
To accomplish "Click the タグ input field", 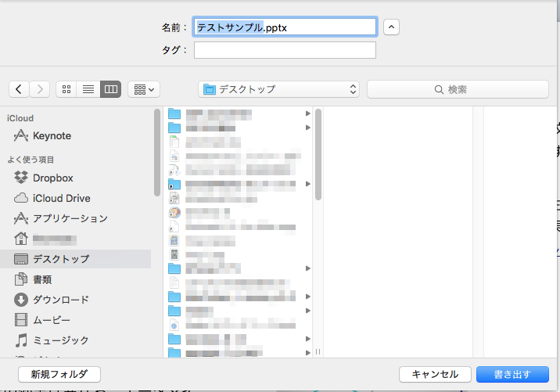I will tap(285, 50).
